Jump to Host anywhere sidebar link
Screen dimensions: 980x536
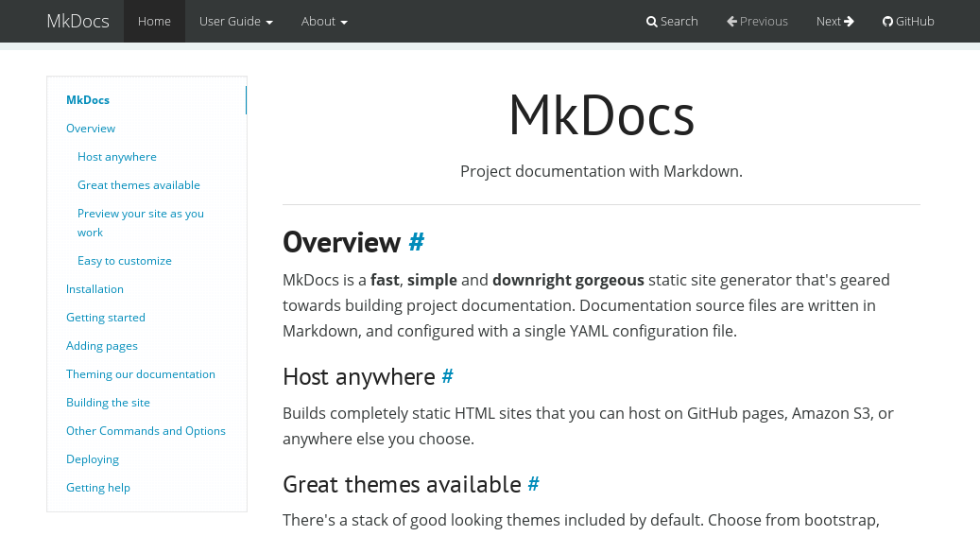(117, 157)
